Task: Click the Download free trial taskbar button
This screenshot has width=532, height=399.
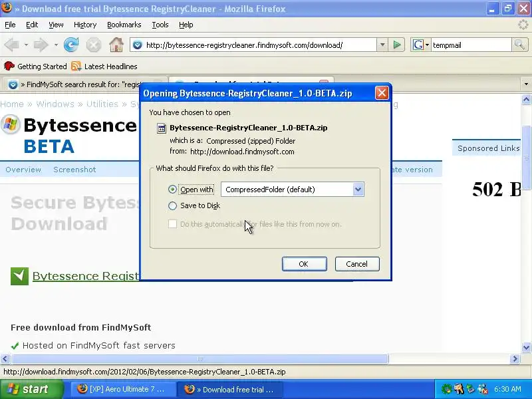Action: [231, 389]
